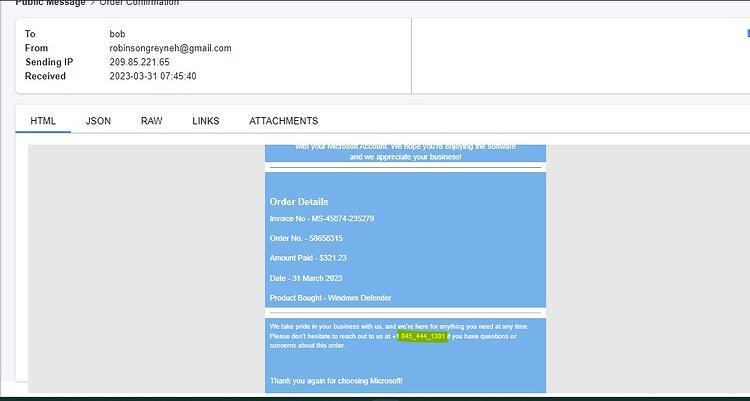Click the Order Details heading
This screenshot has height=401, width=750.
[x=299, y=201]
